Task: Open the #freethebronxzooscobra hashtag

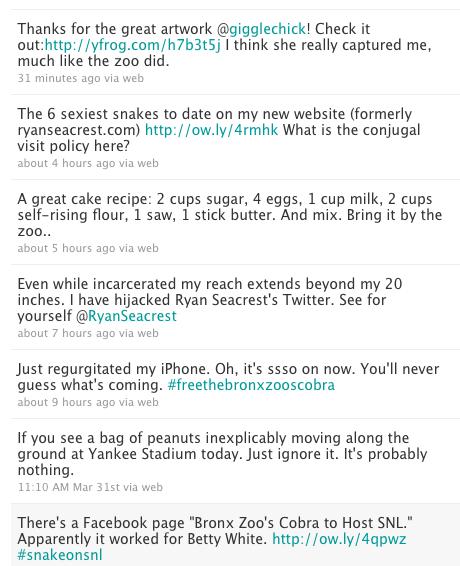Action: [251, 385]
